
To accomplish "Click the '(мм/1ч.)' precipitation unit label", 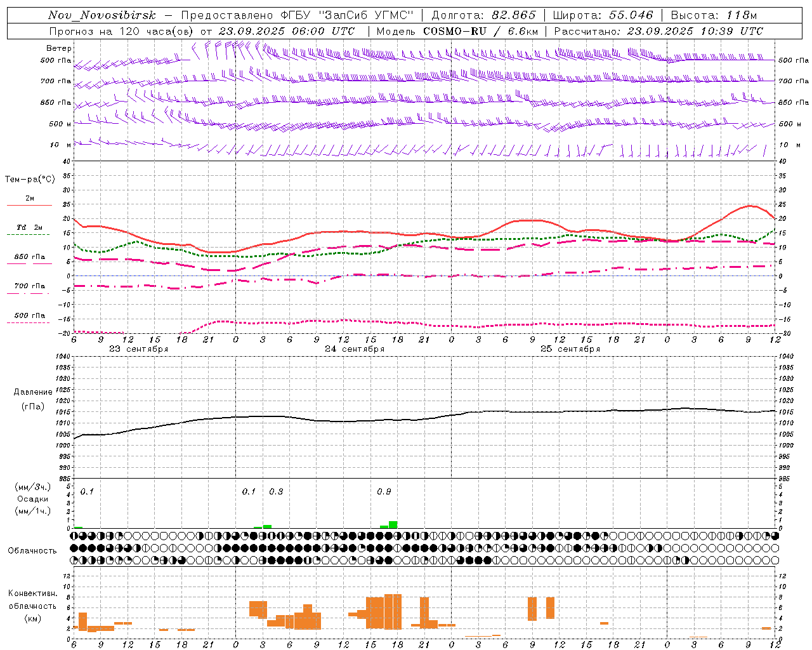I will click(33, 511).
